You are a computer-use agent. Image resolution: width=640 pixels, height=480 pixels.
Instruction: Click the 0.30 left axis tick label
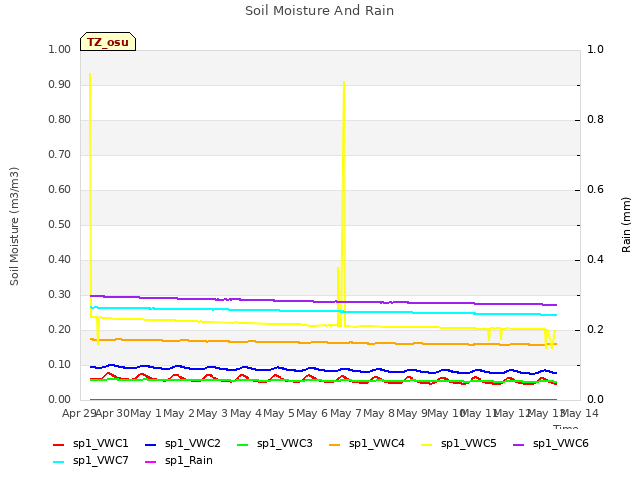(60, 295)
